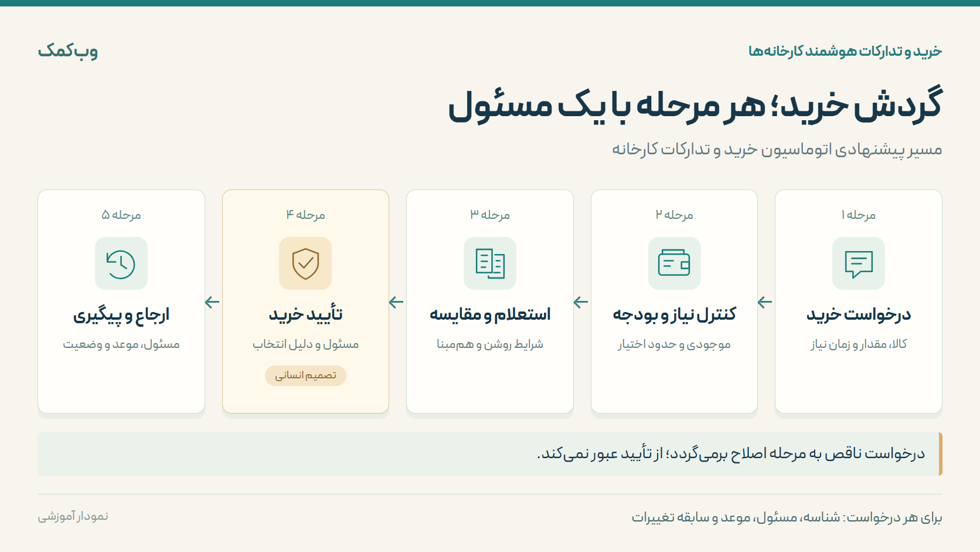
Task: Click the 'نمودار آموزشی' footer label
Action: (73, 516)
